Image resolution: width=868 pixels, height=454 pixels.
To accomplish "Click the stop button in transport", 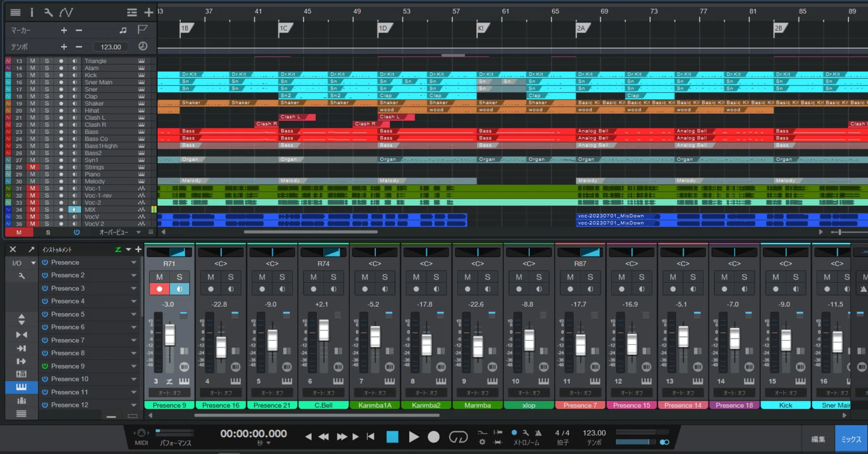I will click(x=392, y=437).
